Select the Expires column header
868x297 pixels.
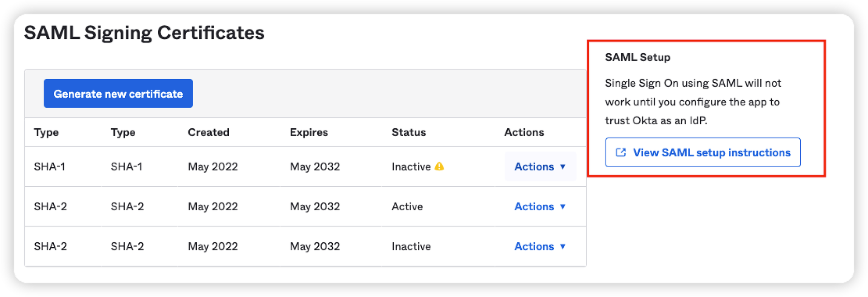309,132
